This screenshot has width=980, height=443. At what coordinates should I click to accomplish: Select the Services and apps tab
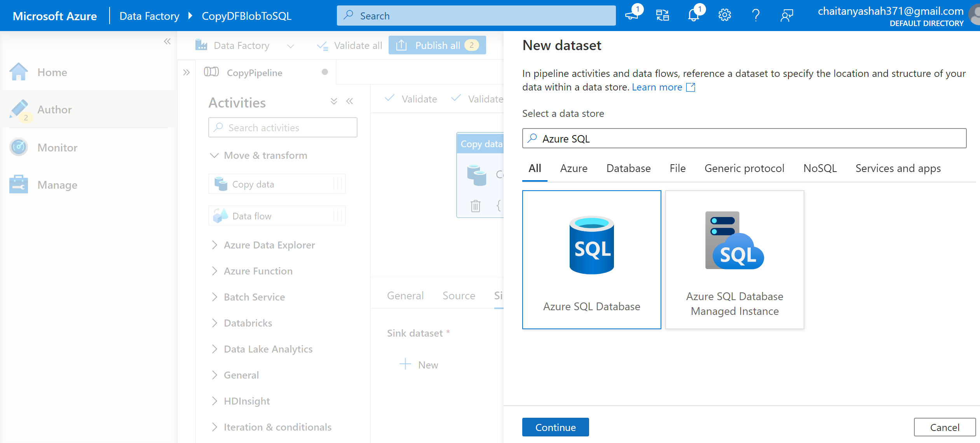(x=898, y=168)
